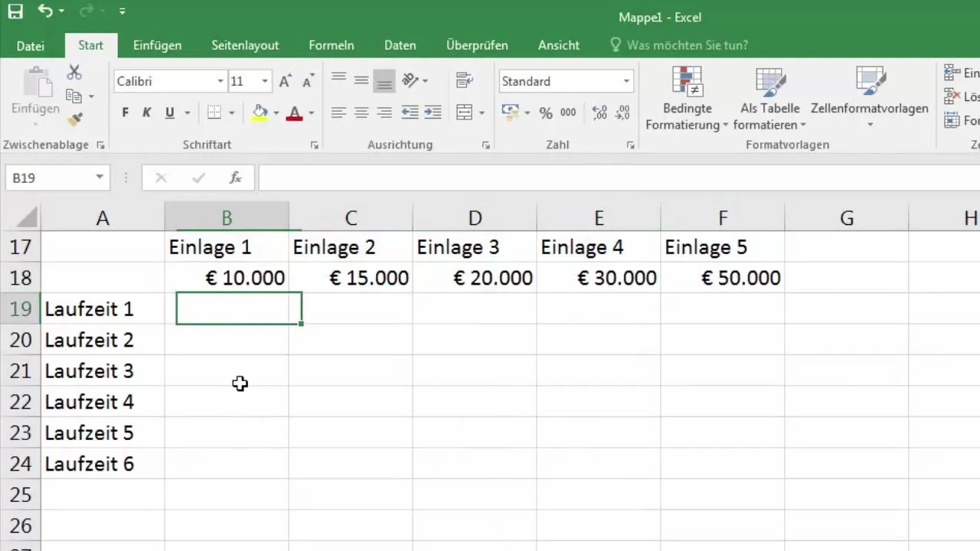Copy the selection with the copy icon
The image size is (980, 551).
pyautogui.click(x=74, y=96)
